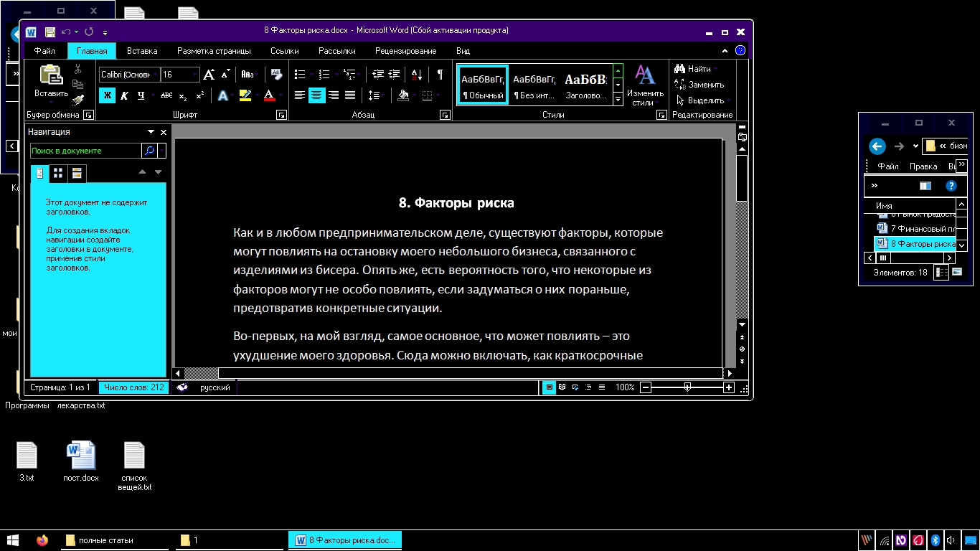
Task: Open Word help question mark
Action: tap(740, 51)
